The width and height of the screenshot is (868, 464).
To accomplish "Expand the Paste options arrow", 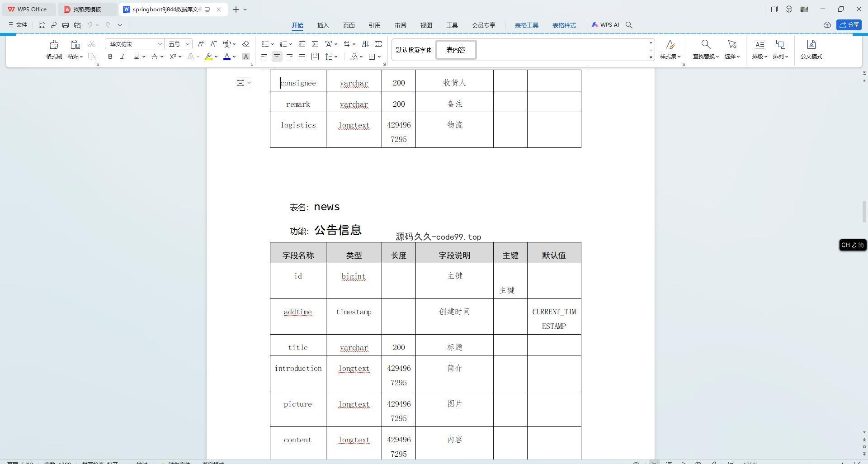I will click(x=81, y=57).
